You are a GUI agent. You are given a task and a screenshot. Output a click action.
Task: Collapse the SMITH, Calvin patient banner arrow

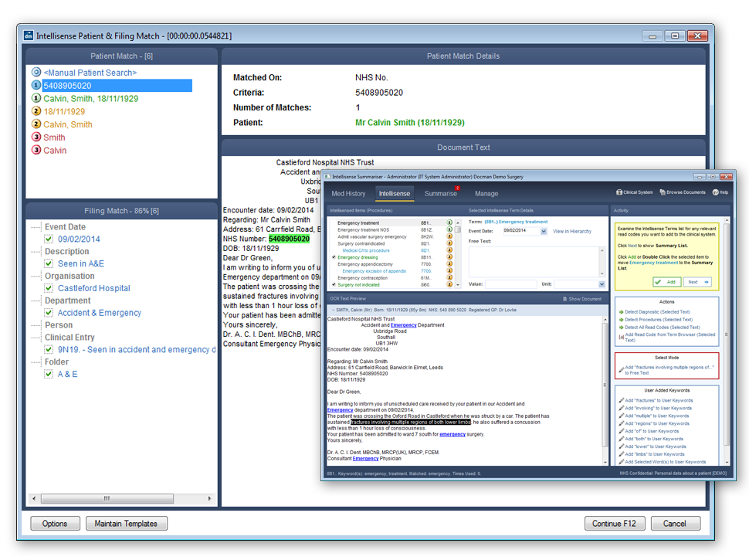click(332, 310)
